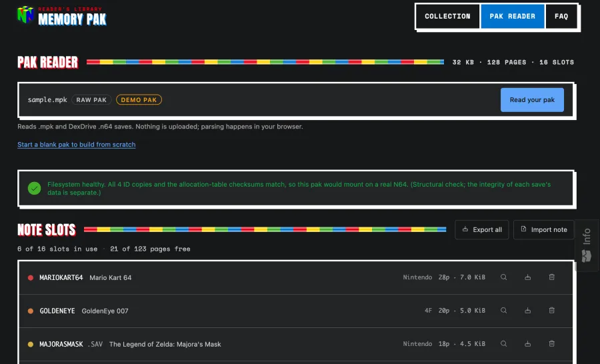Click the Export all button
This screenshot has height=364, width=600.
(482, 229)
